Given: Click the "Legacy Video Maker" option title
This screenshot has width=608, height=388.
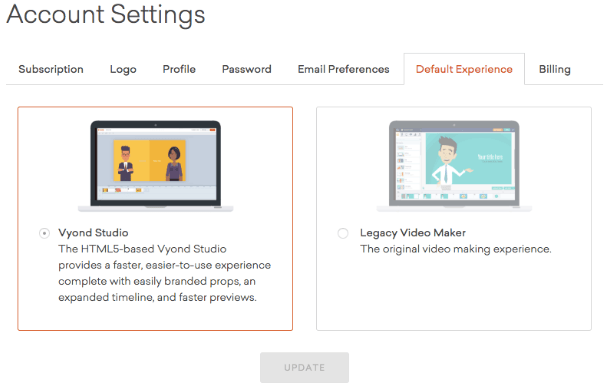Looking at the screenshot, I should point(413,233).
